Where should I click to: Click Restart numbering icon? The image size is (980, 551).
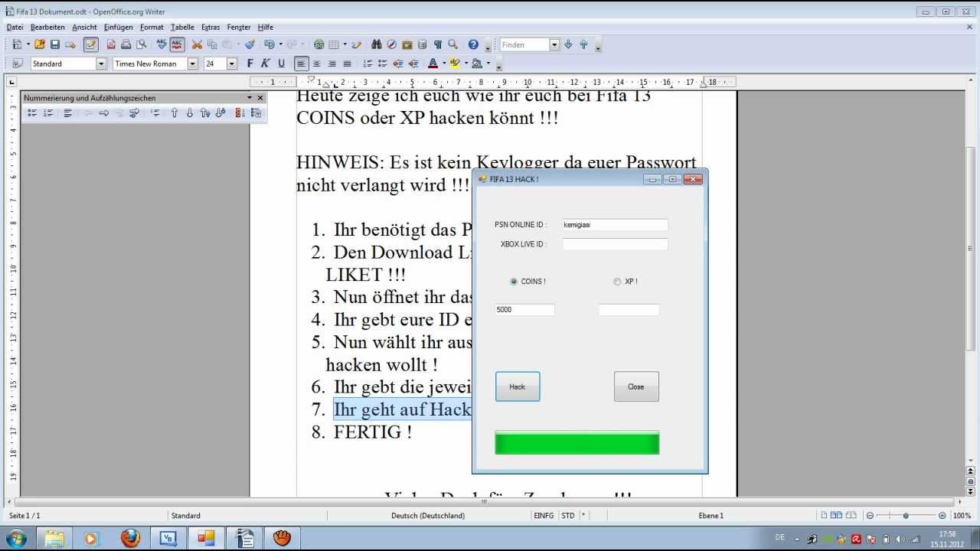[240, 112]
